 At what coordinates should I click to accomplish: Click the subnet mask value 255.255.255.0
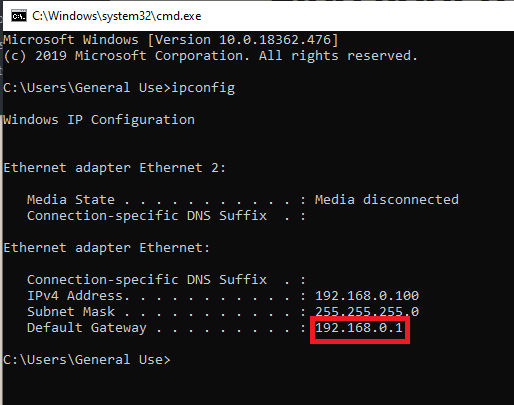[x=367, y=312]
